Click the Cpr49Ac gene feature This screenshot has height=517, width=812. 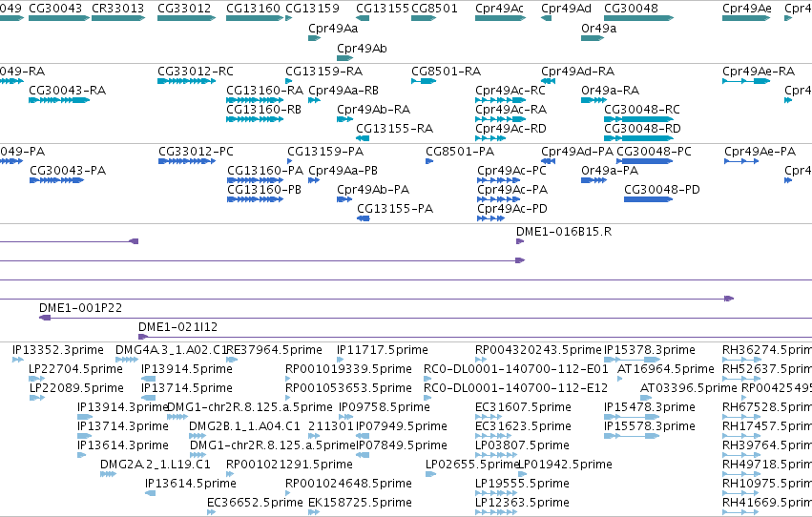500,18
